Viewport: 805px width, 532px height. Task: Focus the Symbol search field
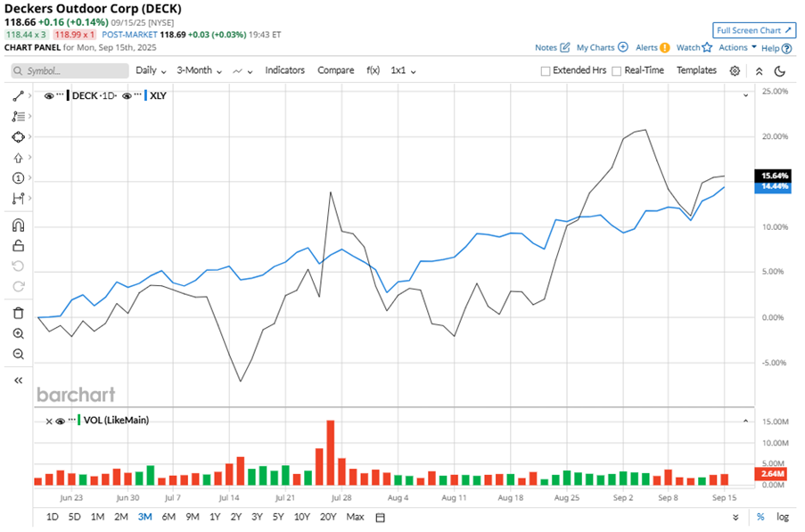(x=70, y=70)
